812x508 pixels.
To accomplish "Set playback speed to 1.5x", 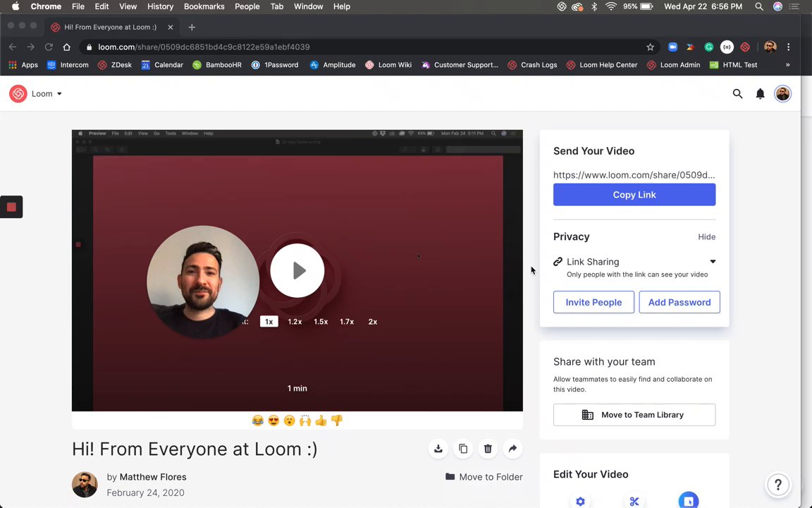I will 321,322.
